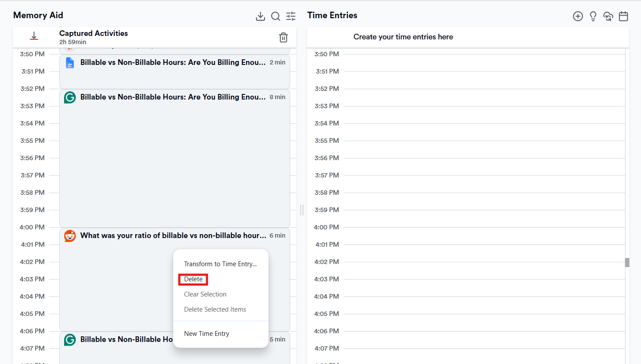This screenshot has height=364, width=641.
Task: Click the 4:00 PM label in Memory Aid
Action: 32,227
